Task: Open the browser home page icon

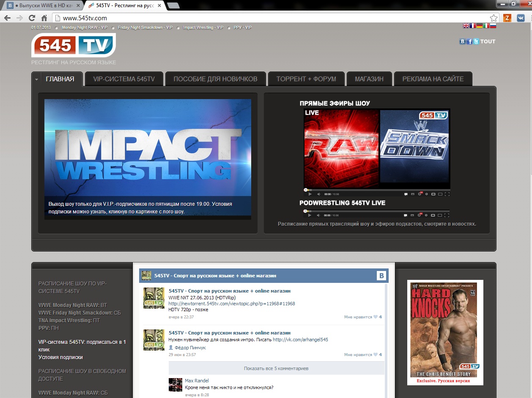Action: pos(44,18)
